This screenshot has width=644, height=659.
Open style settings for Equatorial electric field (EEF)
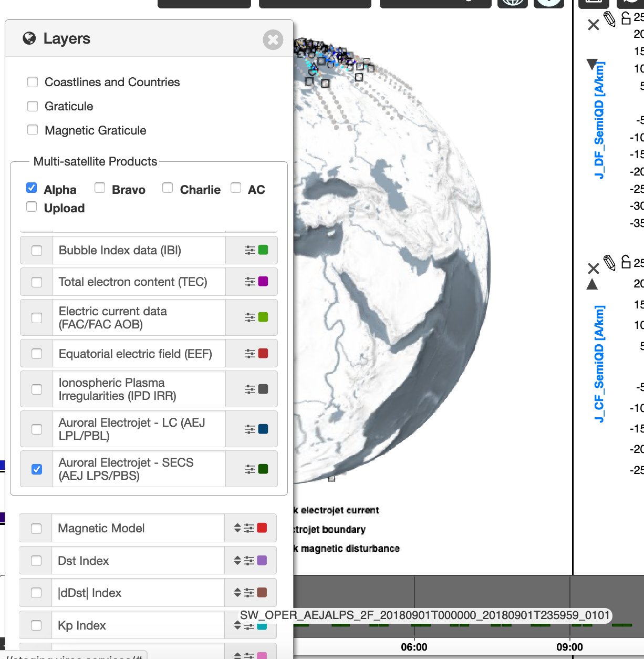(x=251, y=353)
